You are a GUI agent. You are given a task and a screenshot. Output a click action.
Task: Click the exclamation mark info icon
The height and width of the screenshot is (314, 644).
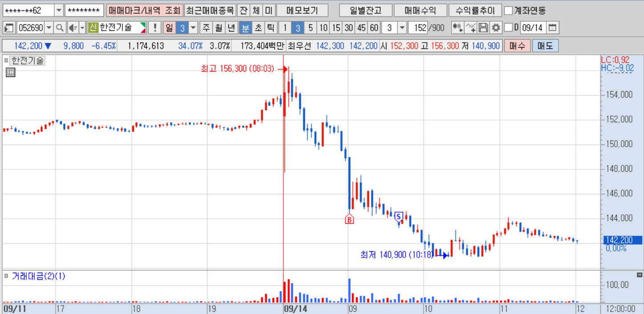pyautogui.click(x=154, y=28)
